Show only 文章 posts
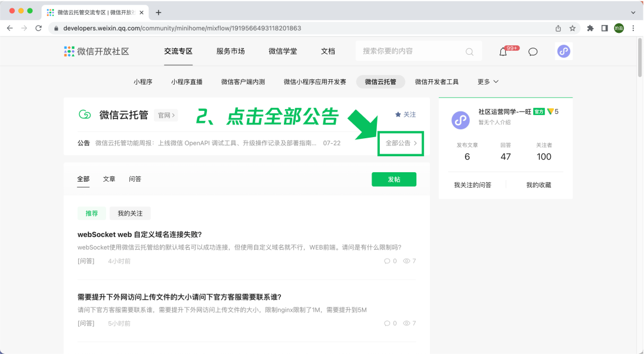Viewport: 644px width, 354px height. point(109,179)
